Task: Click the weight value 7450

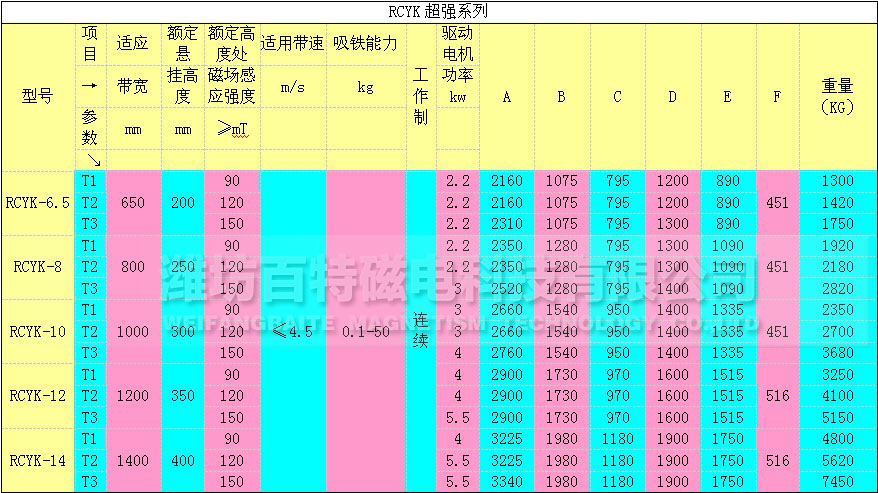Action: coord(836,482)
